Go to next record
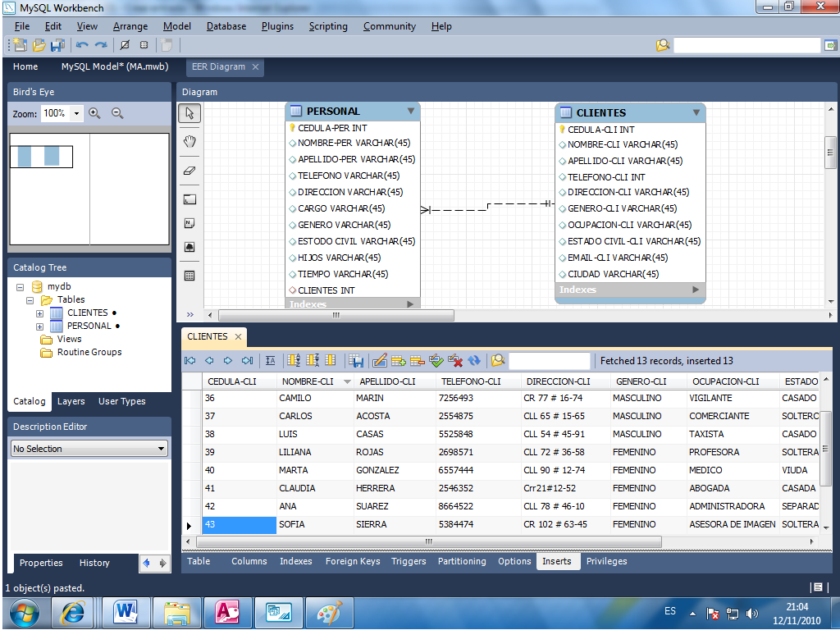 228,361
